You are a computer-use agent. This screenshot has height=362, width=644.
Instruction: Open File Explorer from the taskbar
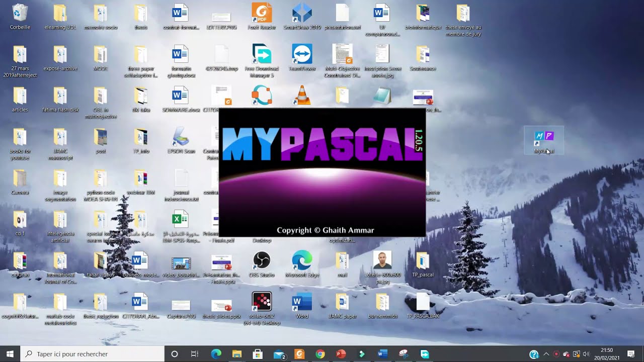pyautogui.click(x=237, y=354)
